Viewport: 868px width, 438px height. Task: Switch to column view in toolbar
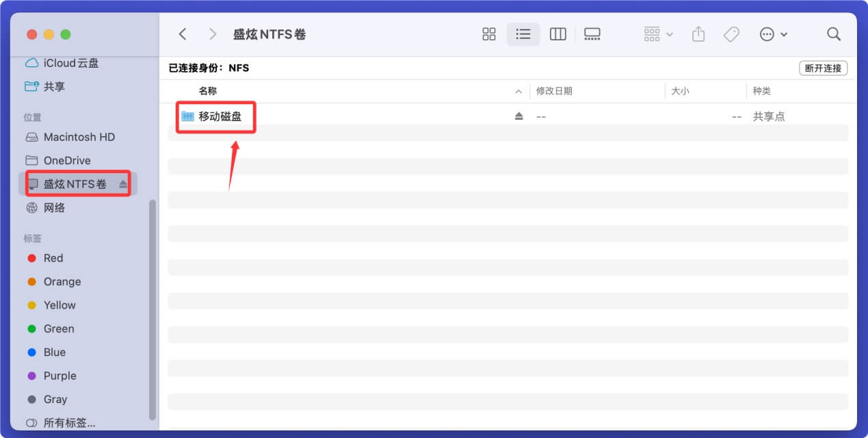point(558,34)
